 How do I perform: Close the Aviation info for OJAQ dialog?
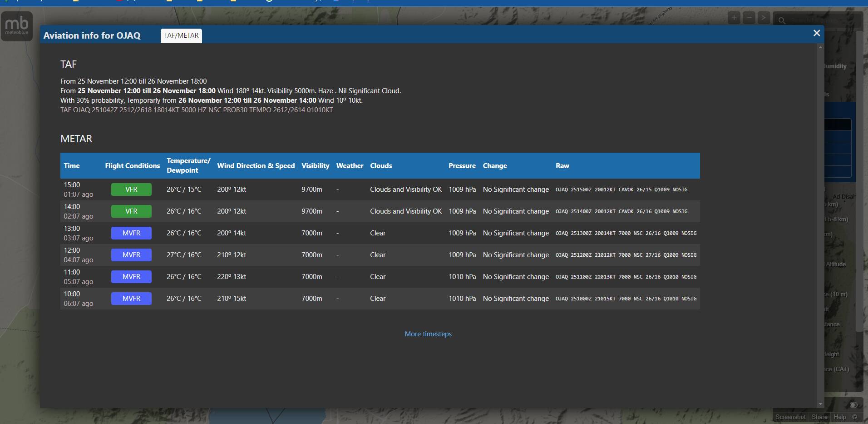point(816,33)
